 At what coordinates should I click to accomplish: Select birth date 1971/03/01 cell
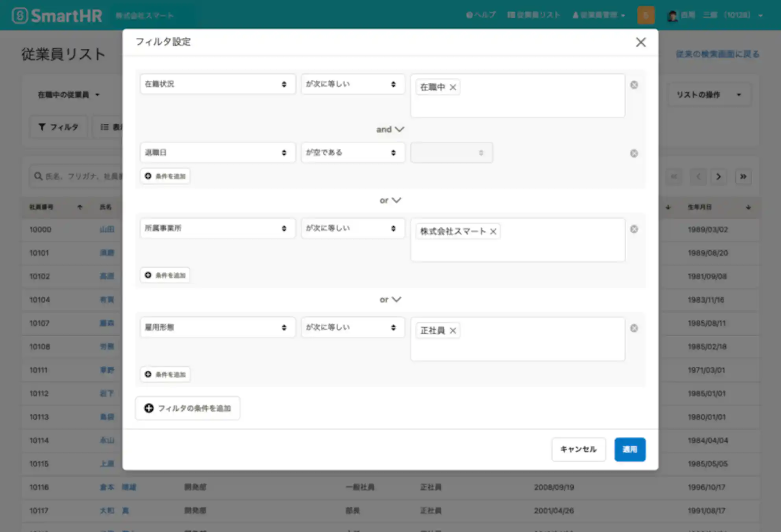(706, 370)
